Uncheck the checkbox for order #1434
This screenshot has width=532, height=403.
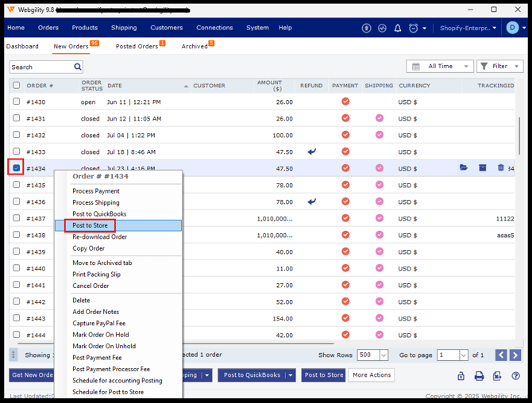point(16,168)
